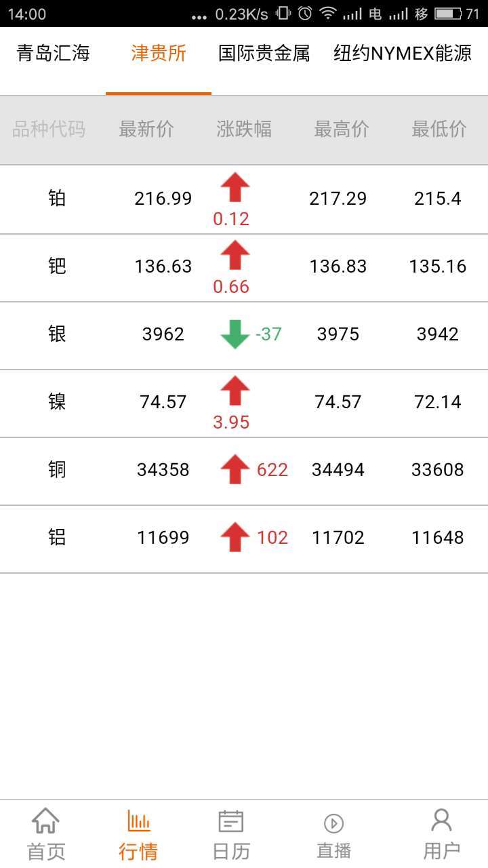Image resolution: width=488 pixels, height=868 pixels.
Task: Tap the 涨跌幅 column header
Action: pos(244,130)
